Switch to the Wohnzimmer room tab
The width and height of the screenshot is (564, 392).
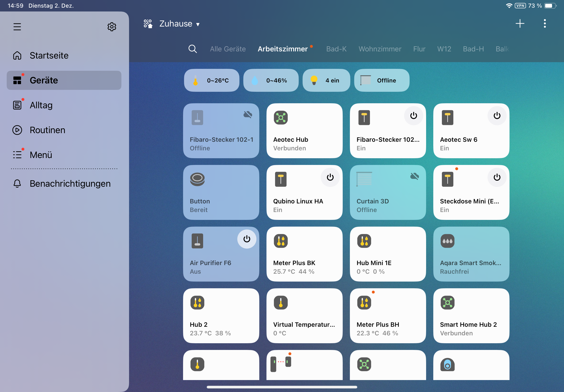click(x=380, y=49)
